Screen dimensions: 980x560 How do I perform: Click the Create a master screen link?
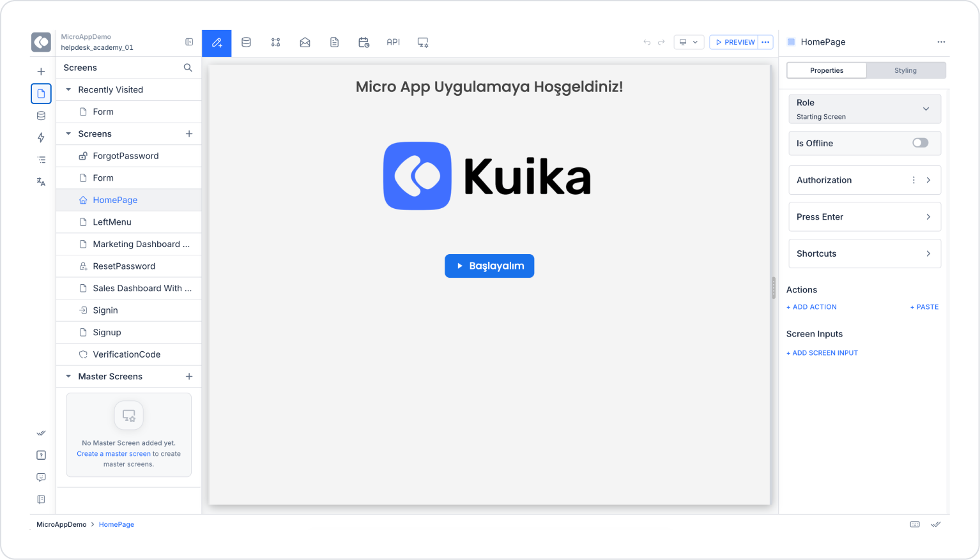pyautogui.click(x=114, y=454)
